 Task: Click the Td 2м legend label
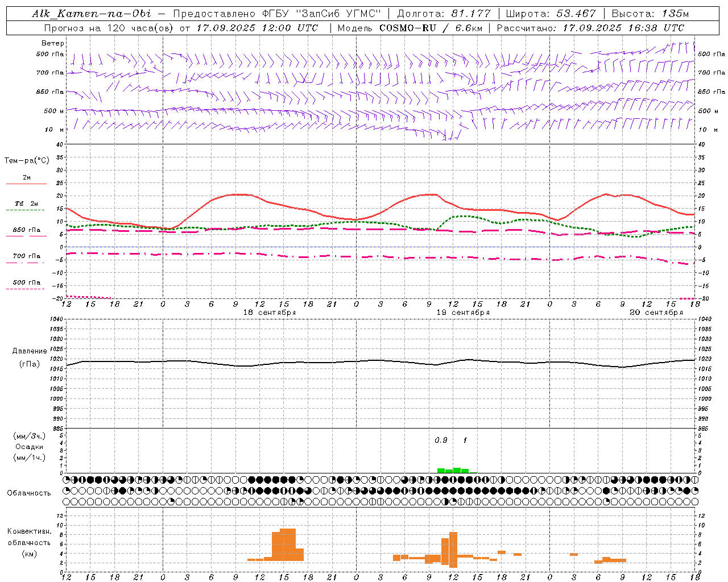[x=27, y=203]
